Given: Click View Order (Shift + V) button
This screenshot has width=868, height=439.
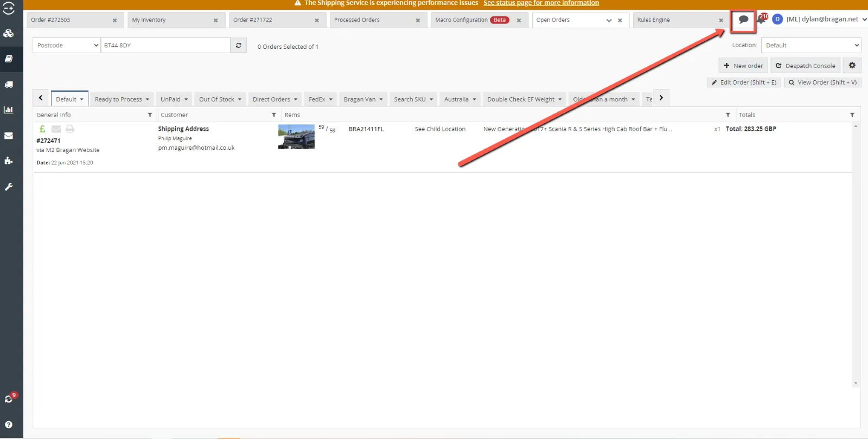Looking at the screenshot, I should tap(822, 82).
